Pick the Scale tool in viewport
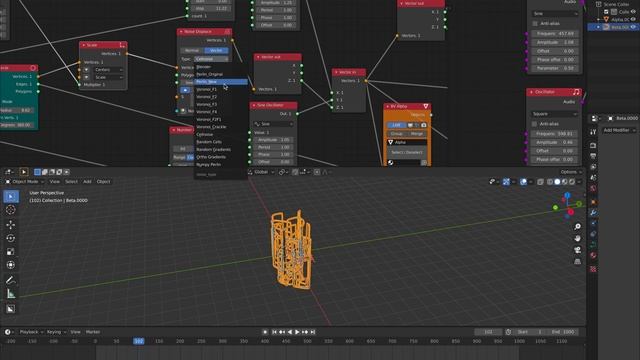Screen dimensions: 640x360 [11, 252]
